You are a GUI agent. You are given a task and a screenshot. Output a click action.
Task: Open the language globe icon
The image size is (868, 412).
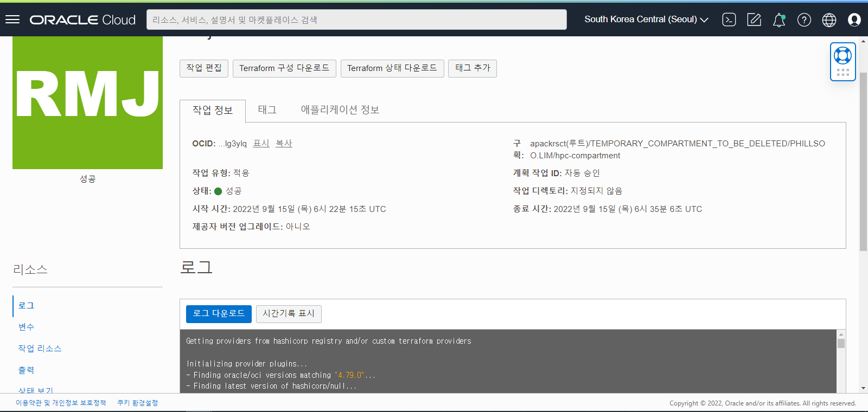click(829, 20)
